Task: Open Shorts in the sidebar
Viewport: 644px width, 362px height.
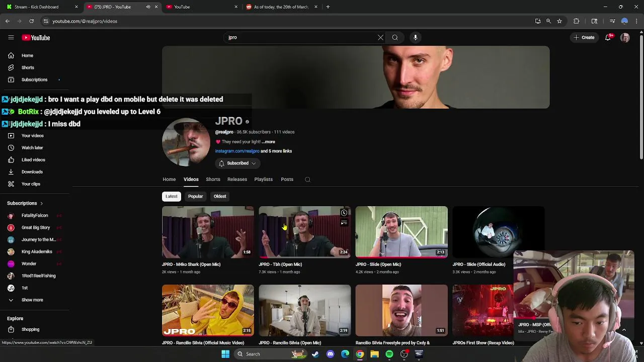Action: (28, 68)
